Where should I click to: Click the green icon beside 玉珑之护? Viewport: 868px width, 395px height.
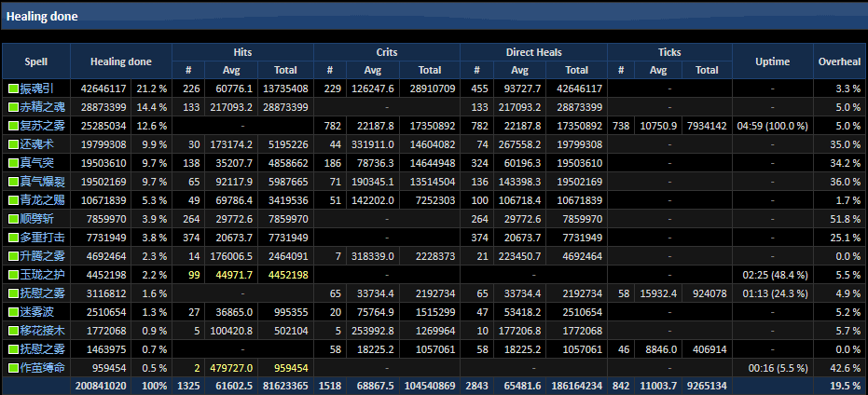13,275
